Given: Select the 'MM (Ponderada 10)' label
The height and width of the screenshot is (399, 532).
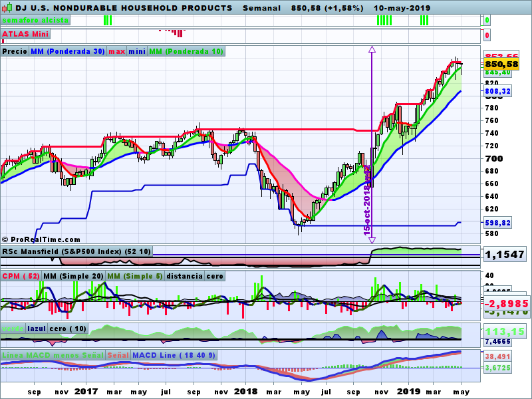Looking at the screenshot, I should pos(186,52).
